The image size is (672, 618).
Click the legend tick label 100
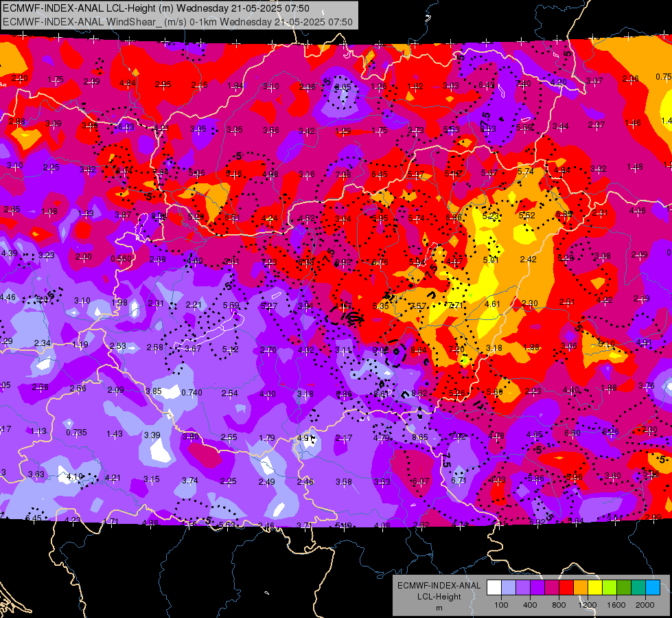[x=501, y=605]
